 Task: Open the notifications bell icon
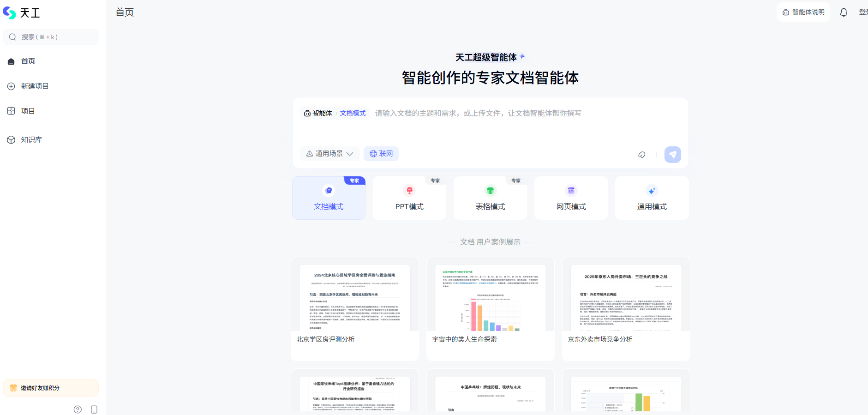pyautogui.click(x=844, y=12)
